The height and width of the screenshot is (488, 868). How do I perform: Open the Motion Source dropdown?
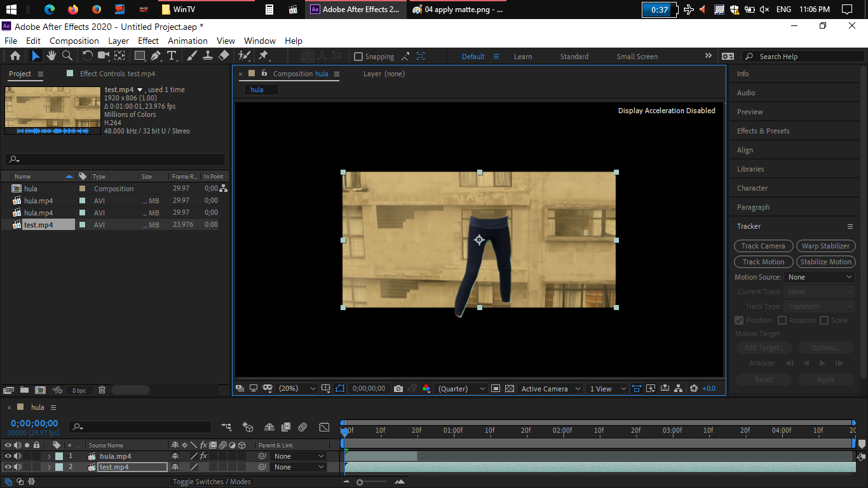point(819,277)
